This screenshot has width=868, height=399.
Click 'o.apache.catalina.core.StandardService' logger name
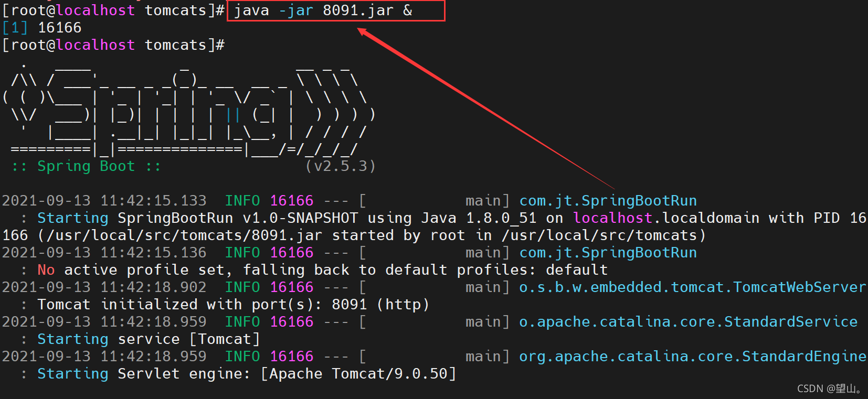point(689,322)
